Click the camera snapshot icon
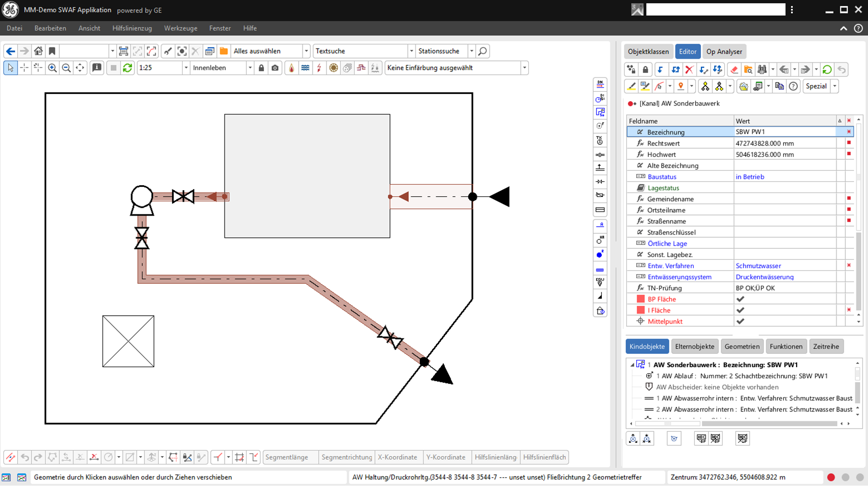Screen dimensions: 868x486 point(275,68)
